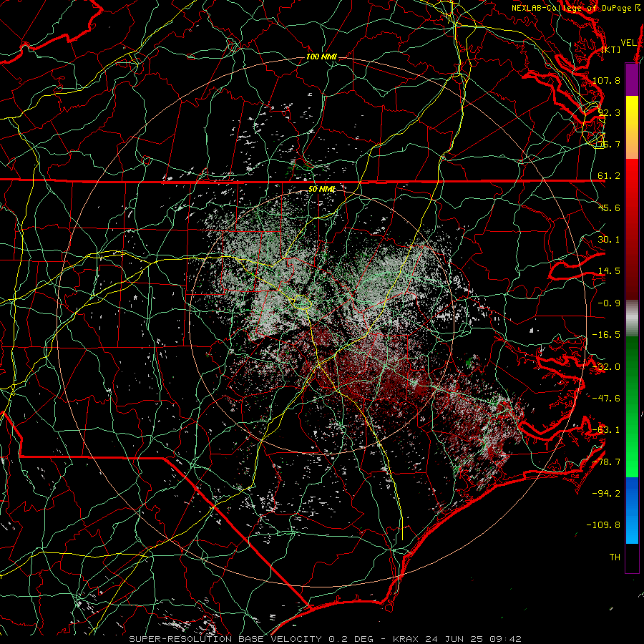This screenshot has width=644, height=644.
Task: Pick the blue segment of the color bar
Action: click(x=632, y=510)
